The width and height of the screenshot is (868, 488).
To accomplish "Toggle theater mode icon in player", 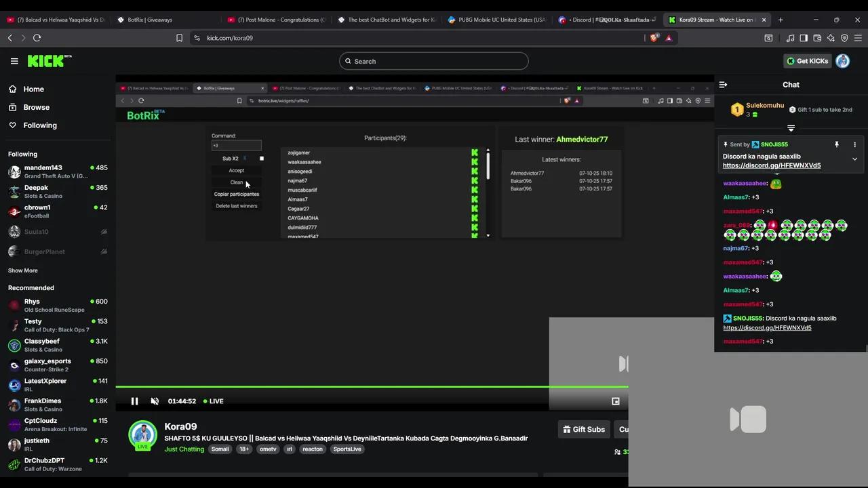I will 616,401.
